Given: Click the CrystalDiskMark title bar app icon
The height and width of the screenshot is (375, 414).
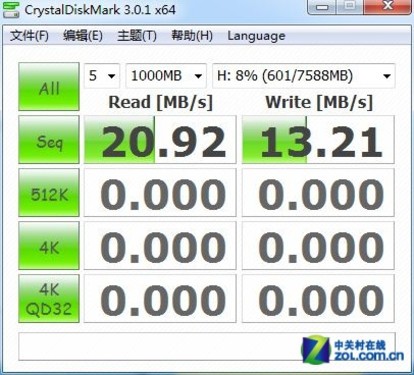Looking at the screenshot, I should click(x=11, y=9).
